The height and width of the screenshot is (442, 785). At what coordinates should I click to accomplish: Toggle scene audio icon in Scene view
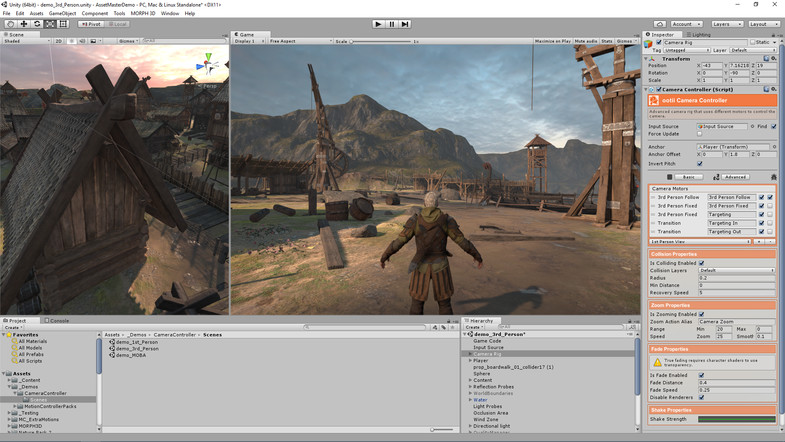pyautogui.click(x=83, y=41)
